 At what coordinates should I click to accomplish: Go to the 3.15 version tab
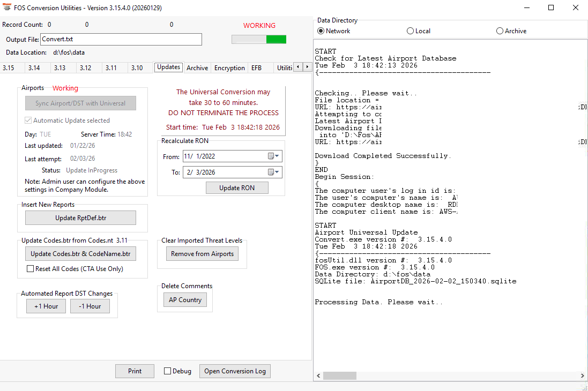tap(9, 68)
